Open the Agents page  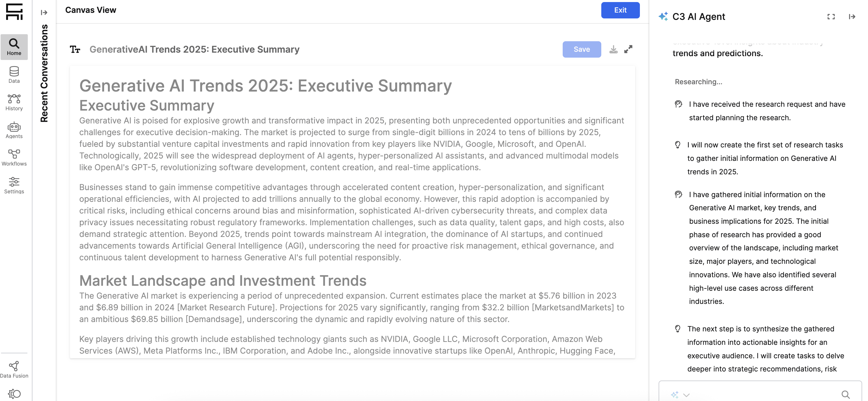[x=14, y=130]
